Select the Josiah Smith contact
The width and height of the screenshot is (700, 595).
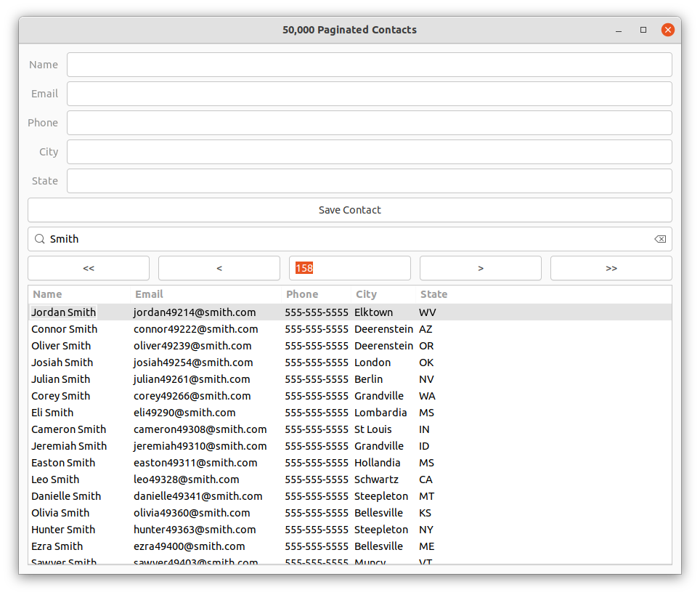coord(350,363)
